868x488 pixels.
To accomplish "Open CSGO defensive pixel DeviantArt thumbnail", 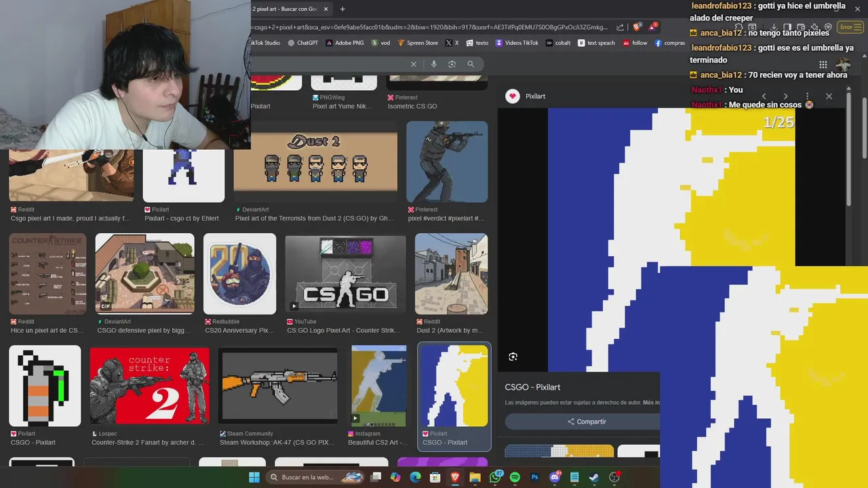I will pos(145,274).
